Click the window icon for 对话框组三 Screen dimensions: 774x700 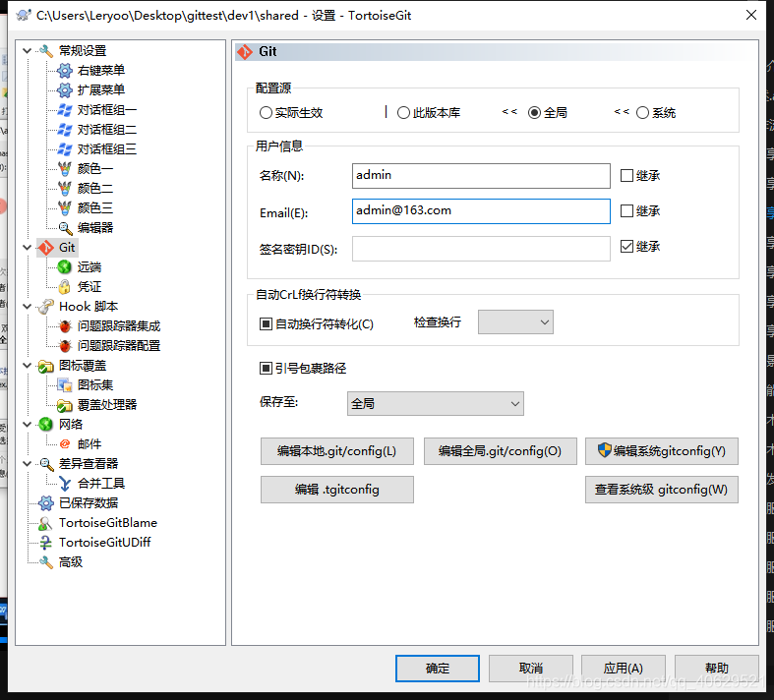pyautogui.click(x=65, y=149)
